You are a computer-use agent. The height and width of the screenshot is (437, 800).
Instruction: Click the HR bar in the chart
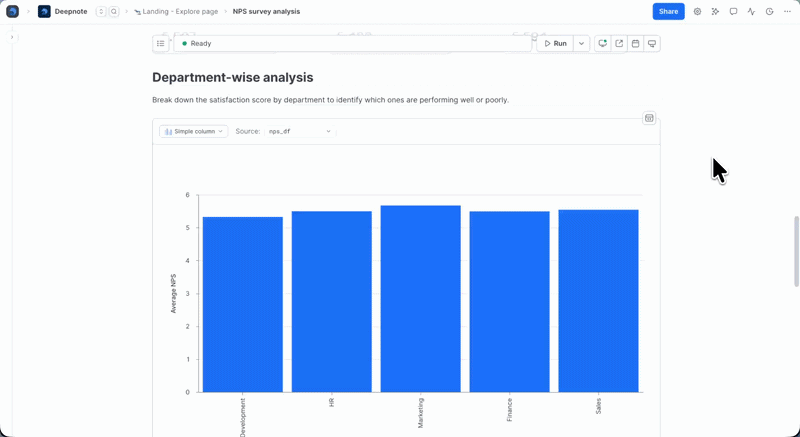[332, 302]
